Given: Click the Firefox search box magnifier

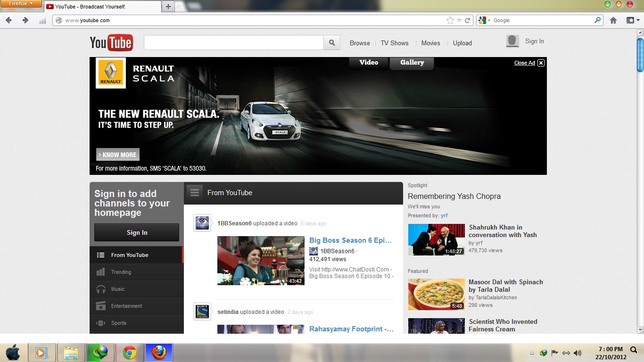Looking at the screenshot, I should tap(598, 20).
